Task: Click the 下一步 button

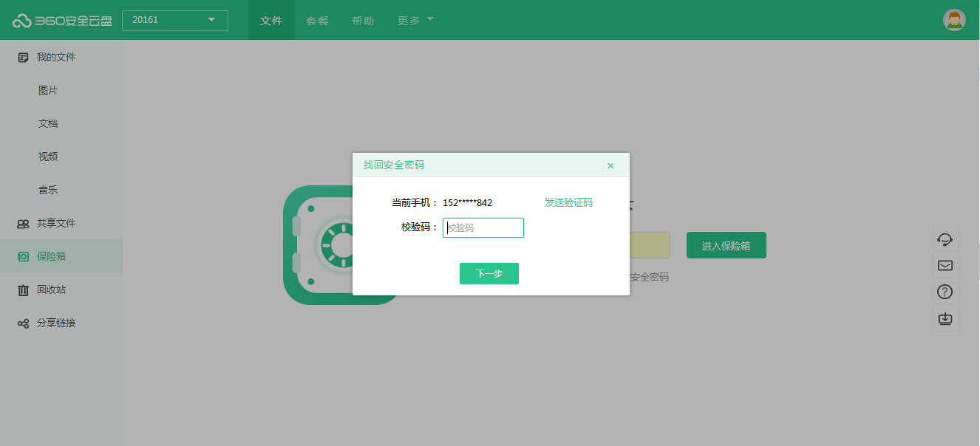Action: coord(489,273)
